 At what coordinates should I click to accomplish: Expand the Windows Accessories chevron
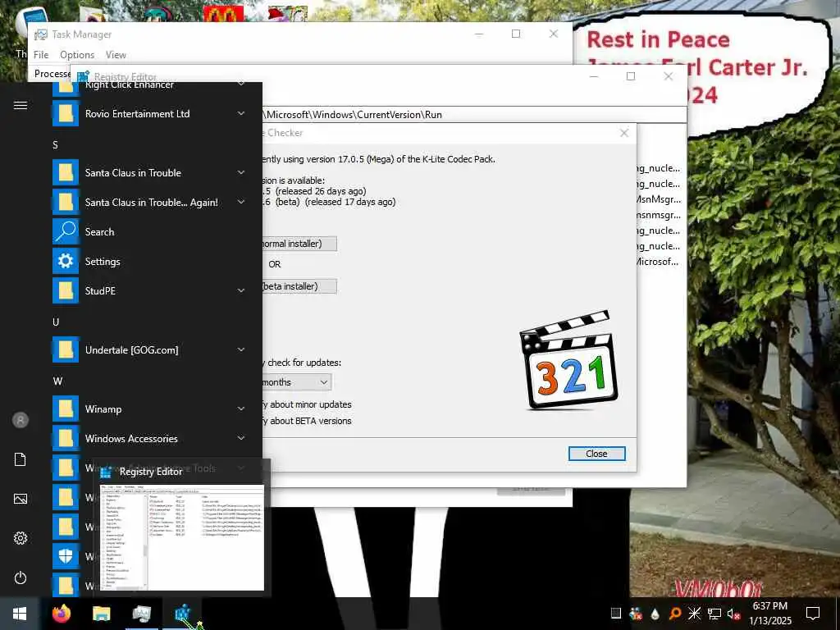[x=241, y=438]
